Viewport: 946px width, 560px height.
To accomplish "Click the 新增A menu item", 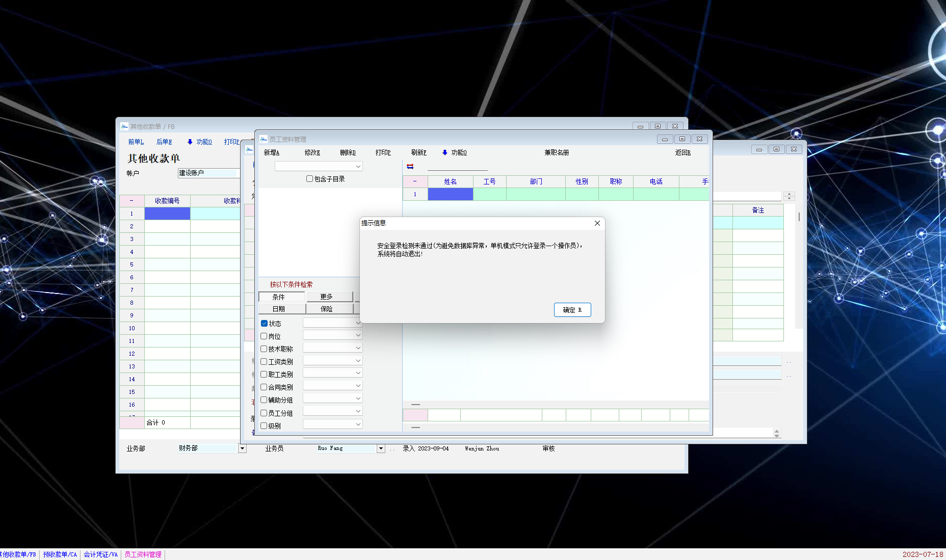I will coord(271,152).
